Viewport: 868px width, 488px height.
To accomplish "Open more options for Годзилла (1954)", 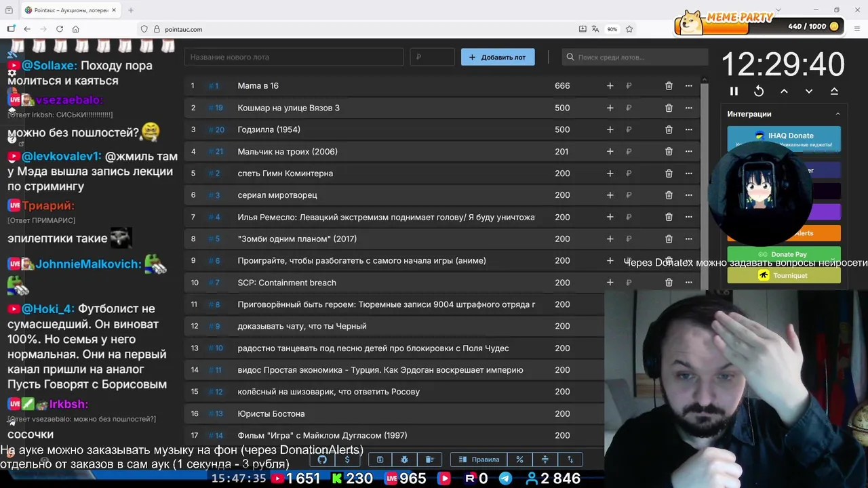I will (688, 129).
